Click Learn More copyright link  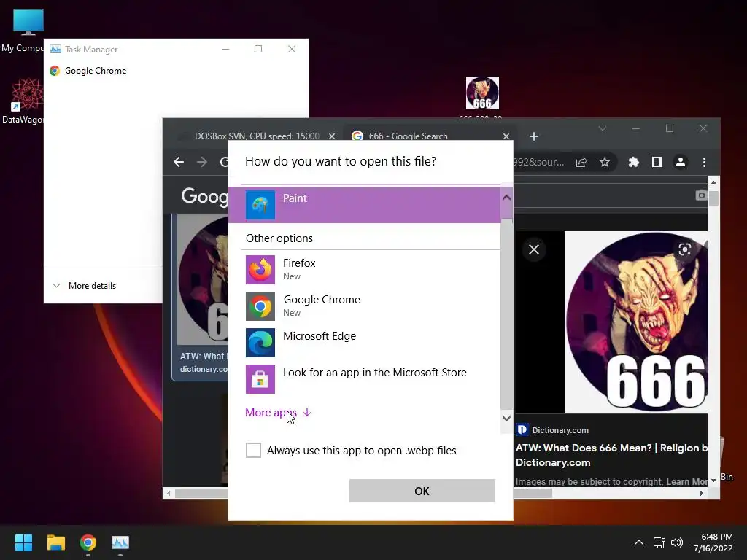[x=686, y=482]
